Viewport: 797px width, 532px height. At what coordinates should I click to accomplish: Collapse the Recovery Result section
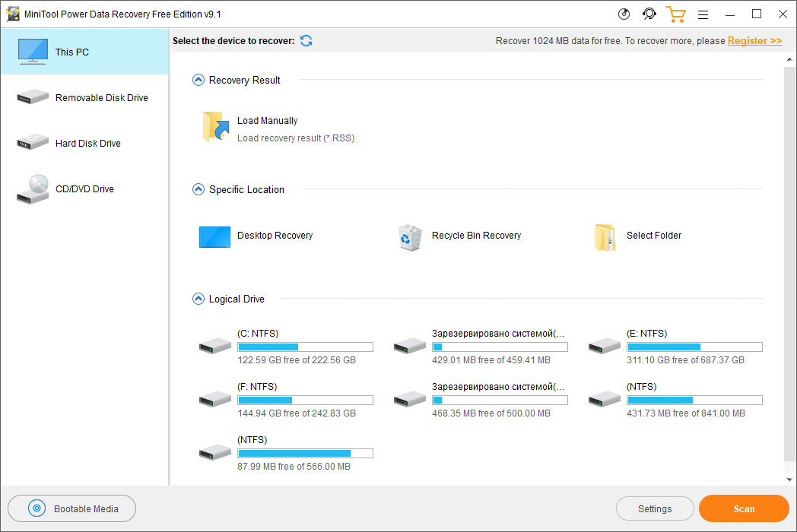198,80
